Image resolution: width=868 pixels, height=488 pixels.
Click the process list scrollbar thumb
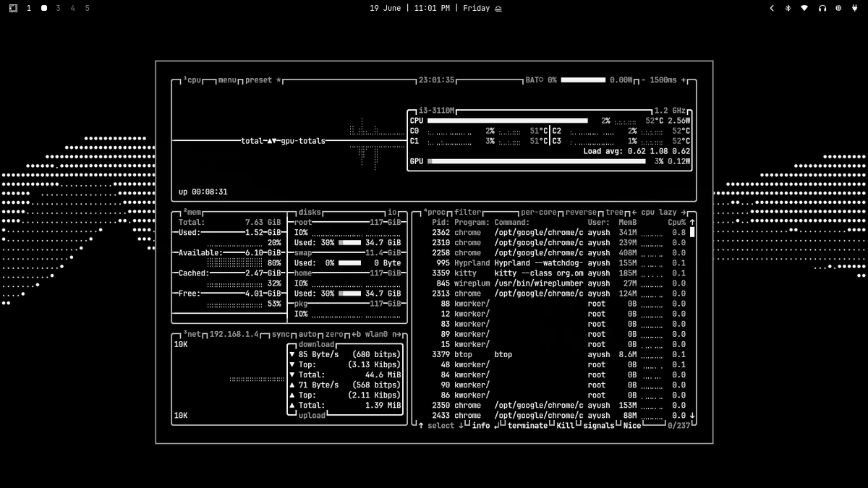coord(692,233)
